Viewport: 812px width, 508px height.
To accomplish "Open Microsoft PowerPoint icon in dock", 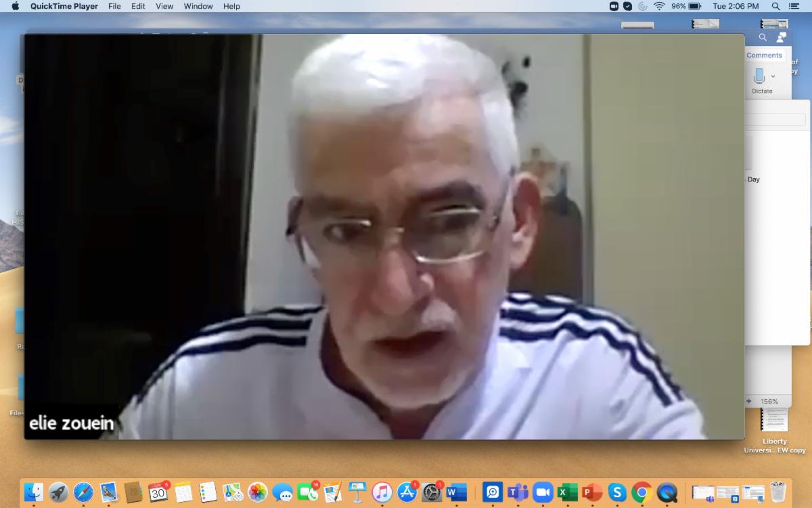I will (592, 492).
